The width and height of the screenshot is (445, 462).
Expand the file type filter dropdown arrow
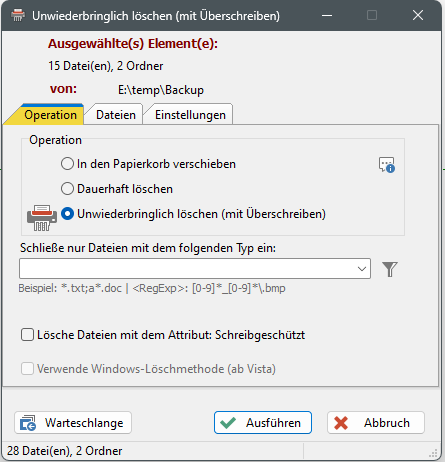coord(362,269)
